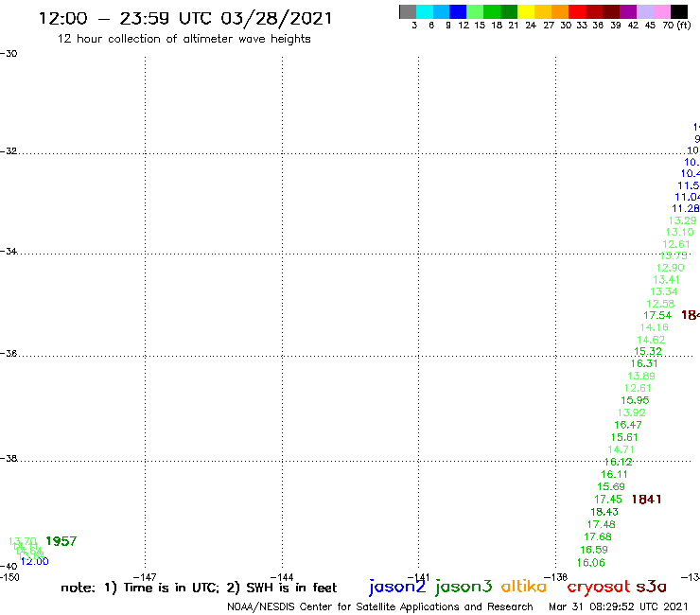
Task: Click the wave height '16.59'
Action: [x=594, y=550]
